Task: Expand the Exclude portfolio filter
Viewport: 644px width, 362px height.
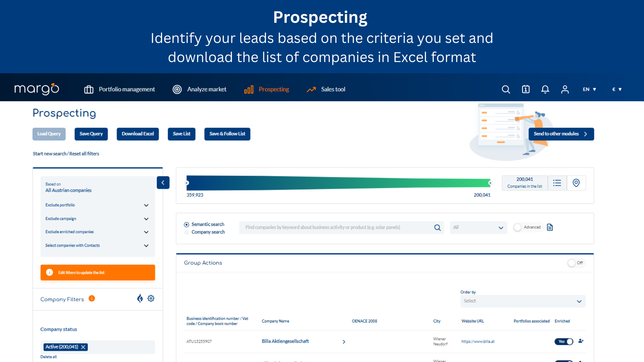Action: (146, 205)
